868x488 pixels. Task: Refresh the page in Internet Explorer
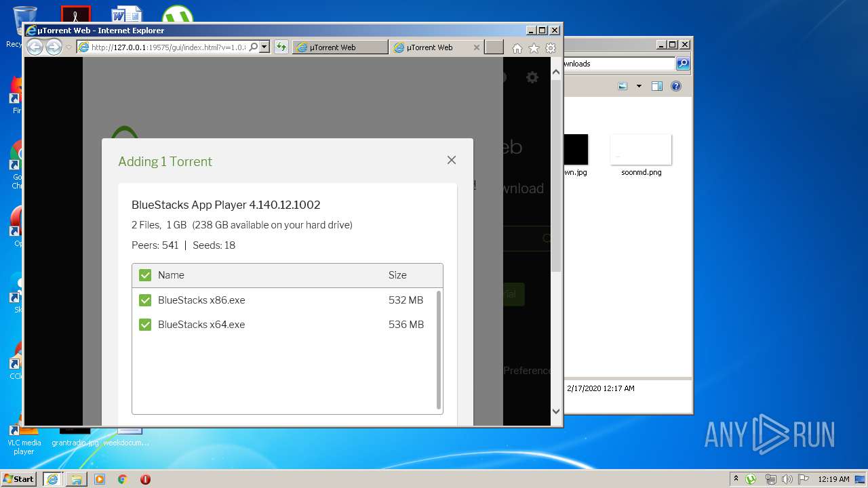point(281,47)
